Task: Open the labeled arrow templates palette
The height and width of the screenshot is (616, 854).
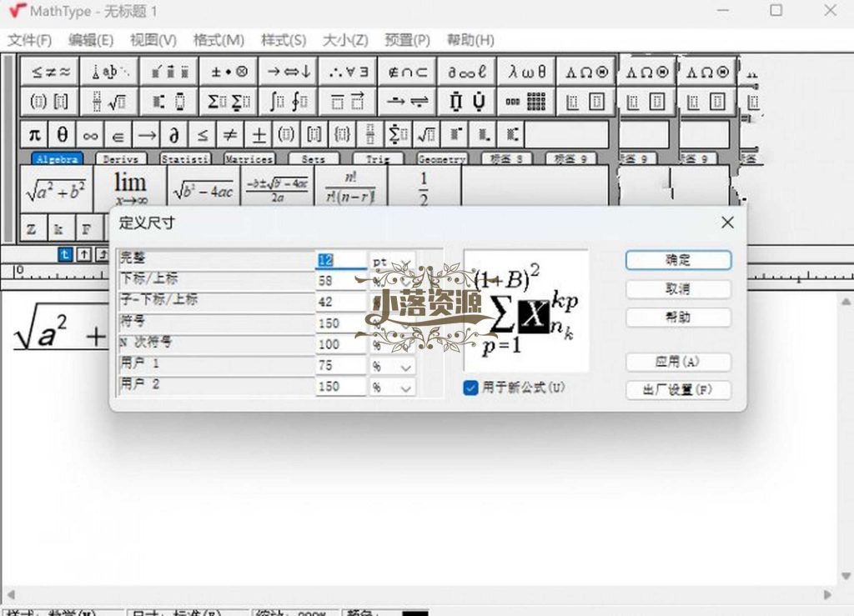Action: [408, 101]
